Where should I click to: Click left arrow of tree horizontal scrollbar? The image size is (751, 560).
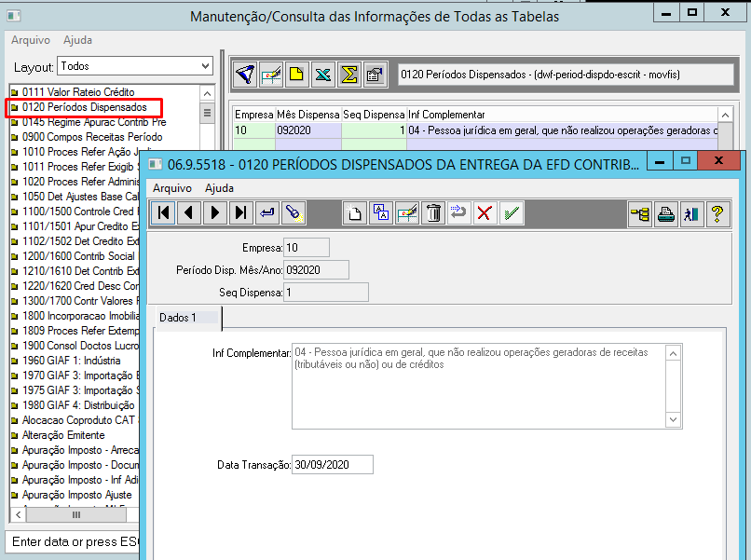pos(19,515)
